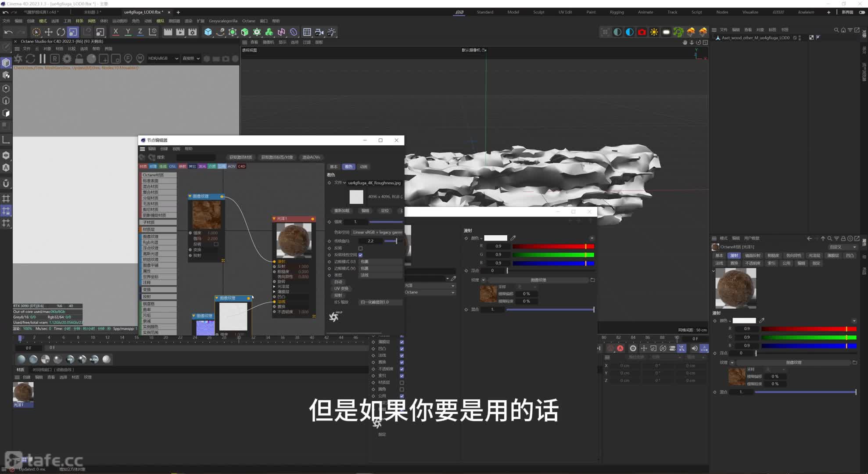Add a cube primitive object icon
The width and height of the screenshot is (868, 474).
208,32
